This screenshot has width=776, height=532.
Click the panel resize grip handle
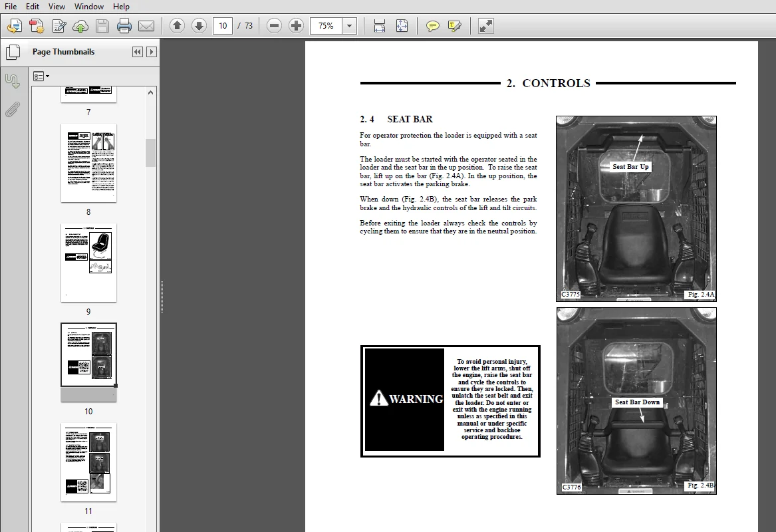click(162, 297)
